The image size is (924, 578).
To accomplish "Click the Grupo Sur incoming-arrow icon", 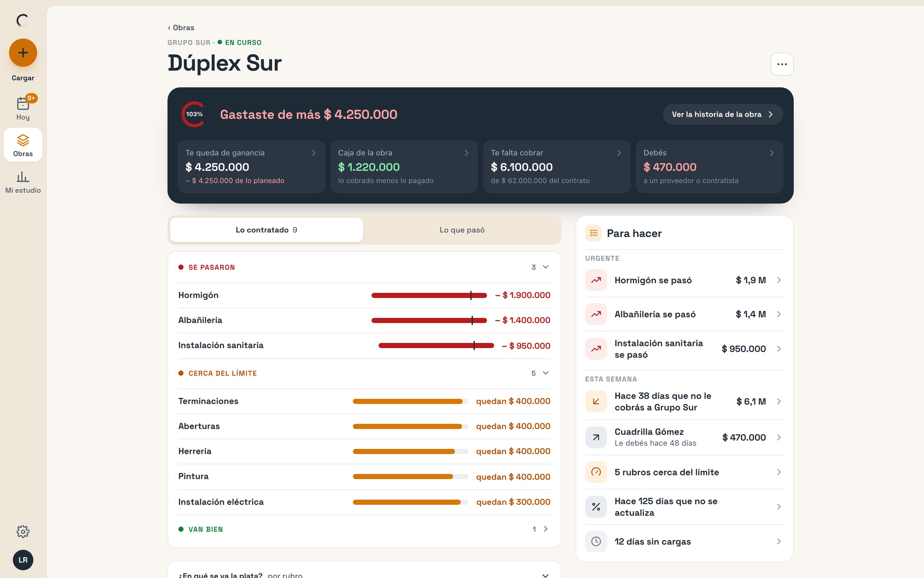I will coord(596,401).
